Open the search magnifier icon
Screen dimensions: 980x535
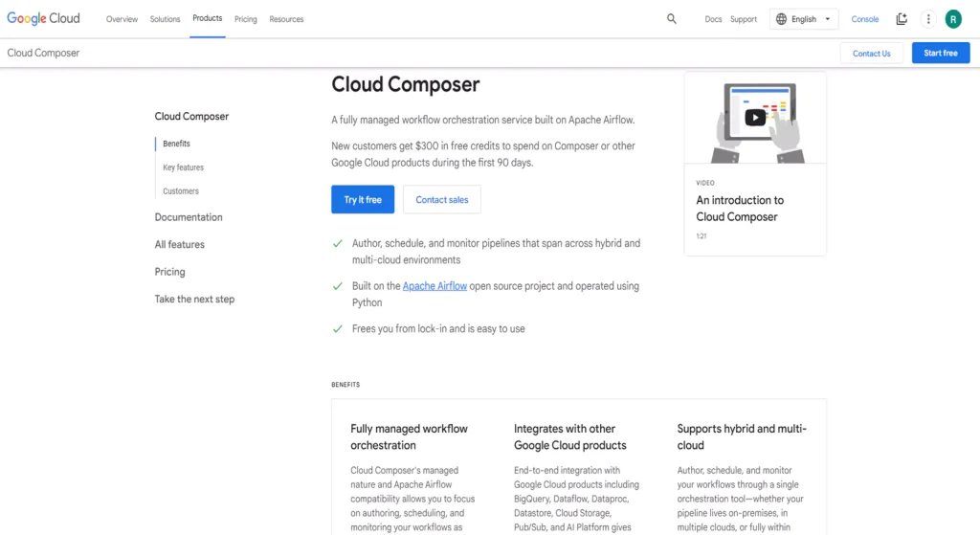671,19
